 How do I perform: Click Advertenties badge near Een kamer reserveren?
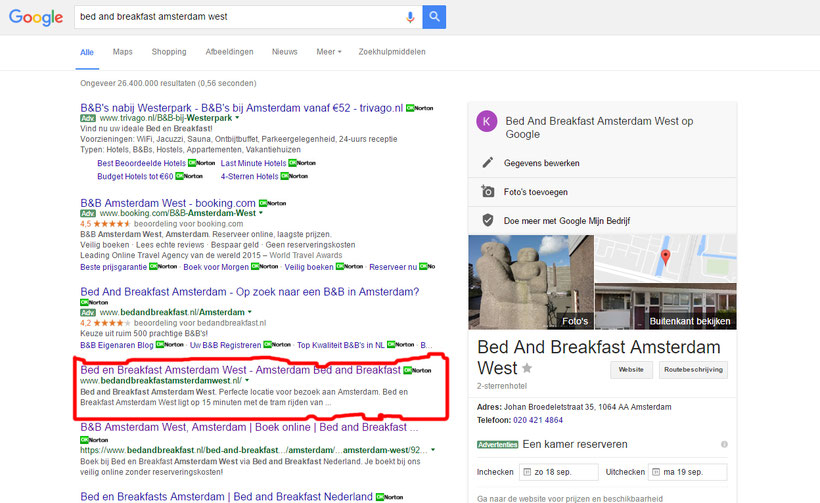[x=497, y=444]
